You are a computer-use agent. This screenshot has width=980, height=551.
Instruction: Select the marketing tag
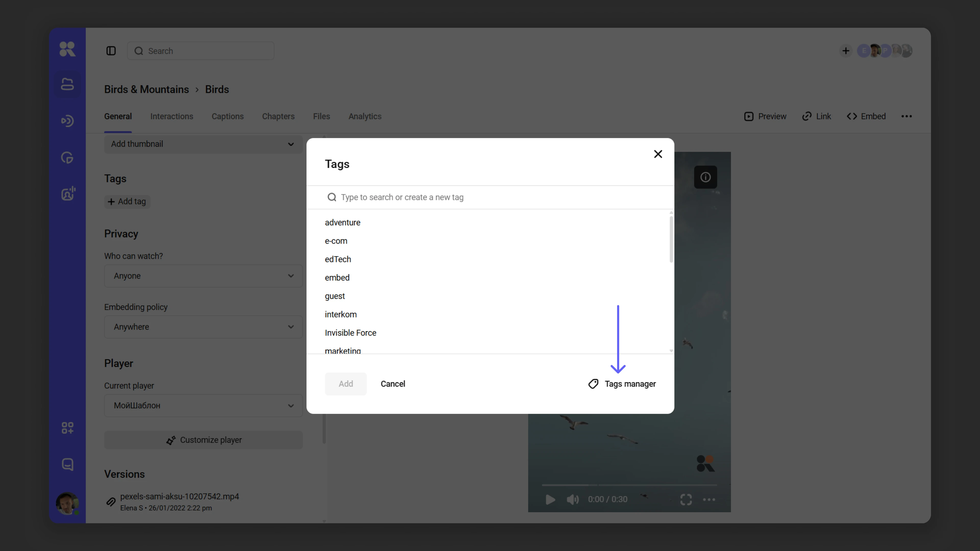[x=343, y=350]
